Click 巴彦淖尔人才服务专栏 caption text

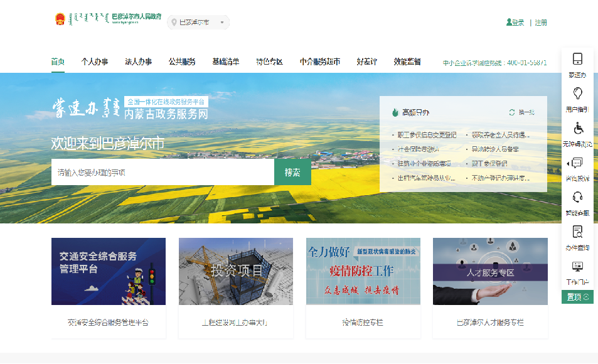point(490,323)
